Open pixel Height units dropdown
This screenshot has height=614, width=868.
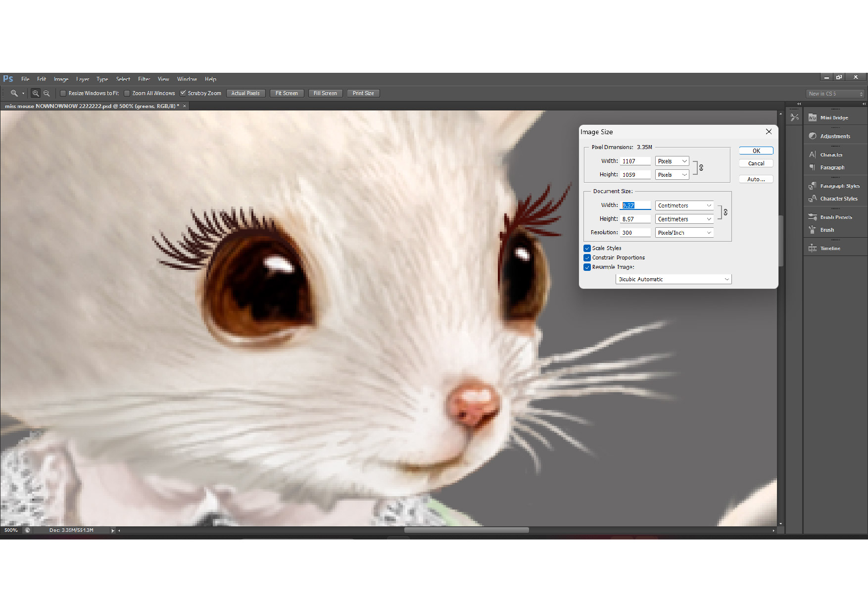[x=672, y=175]
